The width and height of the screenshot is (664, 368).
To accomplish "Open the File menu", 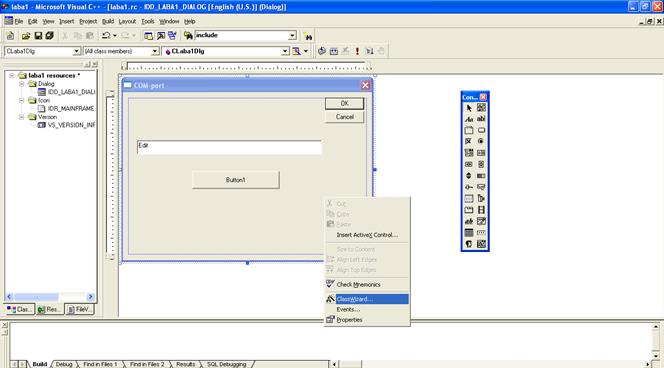I will (19, 21).
